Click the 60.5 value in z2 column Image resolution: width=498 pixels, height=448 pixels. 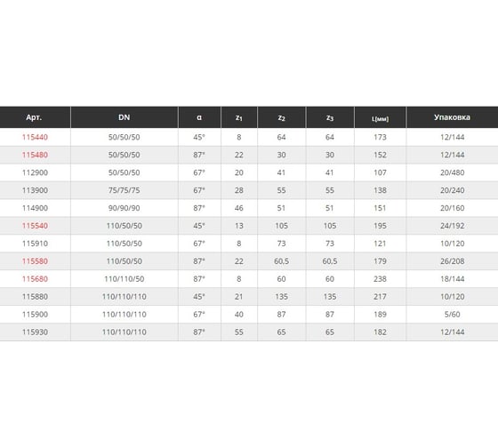pyautogui.click(x=281, y=261)
